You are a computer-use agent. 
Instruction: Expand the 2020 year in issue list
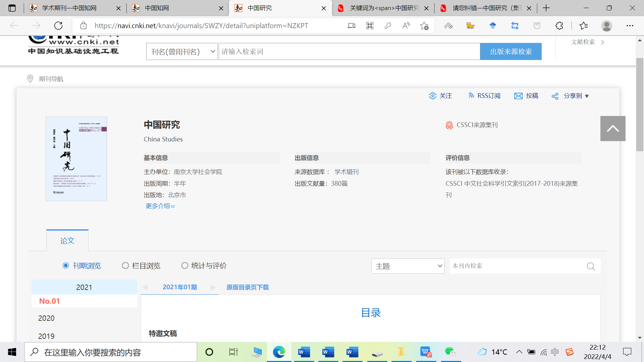[x=46, y=318]
